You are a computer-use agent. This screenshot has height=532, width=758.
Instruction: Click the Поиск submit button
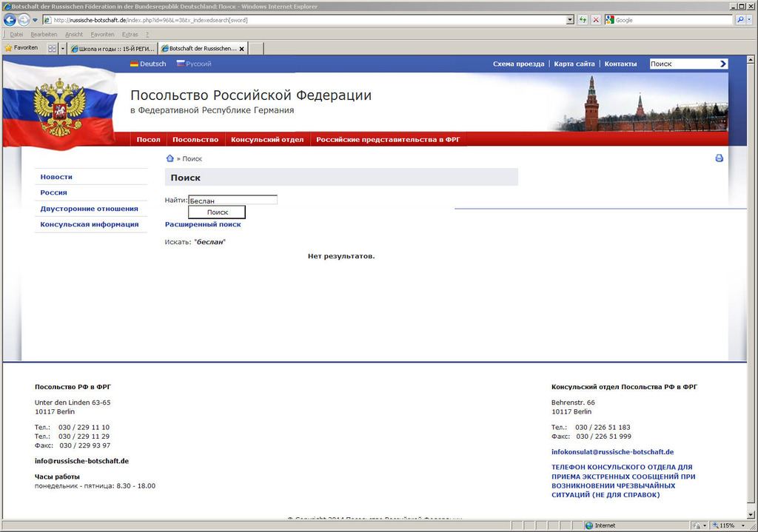217,212
